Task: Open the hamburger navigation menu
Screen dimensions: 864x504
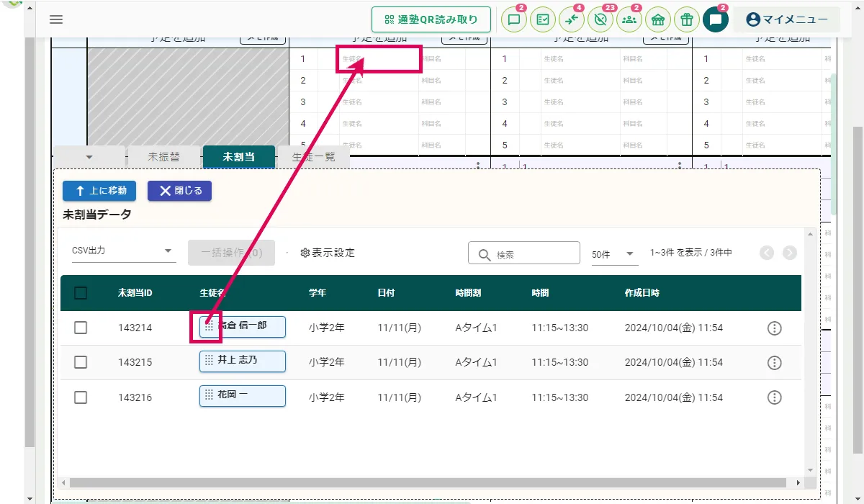Action: coord(56,19)
